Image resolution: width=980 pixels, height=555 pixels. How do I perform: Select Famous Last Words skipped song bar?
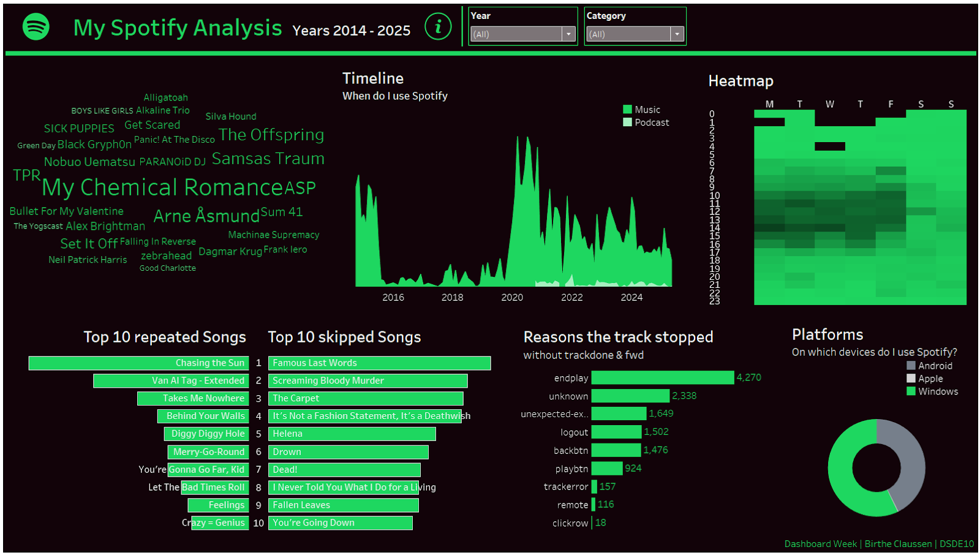[380, 363]
